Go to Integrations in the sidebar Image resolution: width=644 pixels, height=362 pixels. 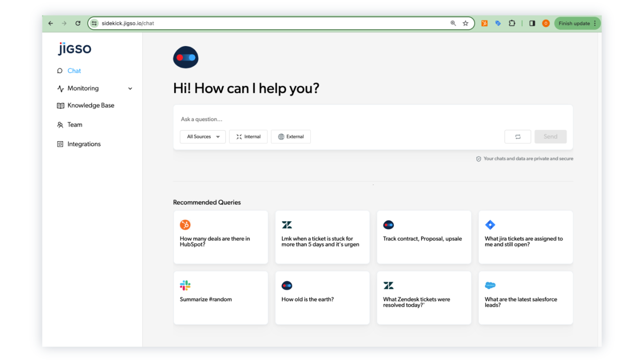pos(84,144)
